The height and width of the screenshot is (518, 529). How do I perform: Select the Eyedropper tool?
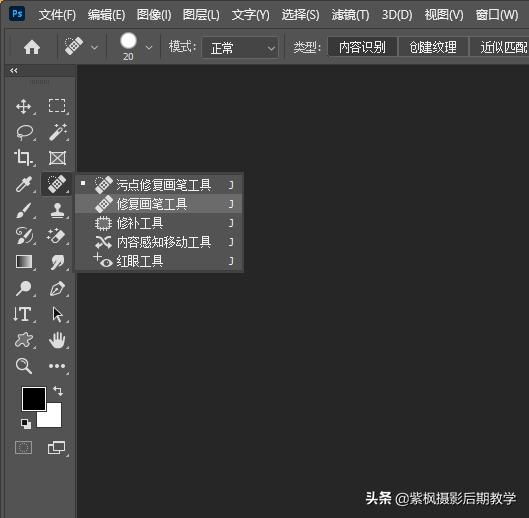24,184
